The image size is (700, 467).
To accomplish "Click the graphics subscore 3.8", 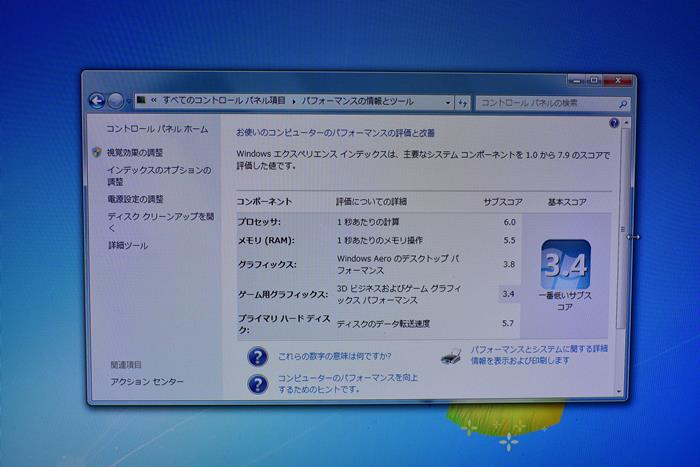I will (509, 264).
